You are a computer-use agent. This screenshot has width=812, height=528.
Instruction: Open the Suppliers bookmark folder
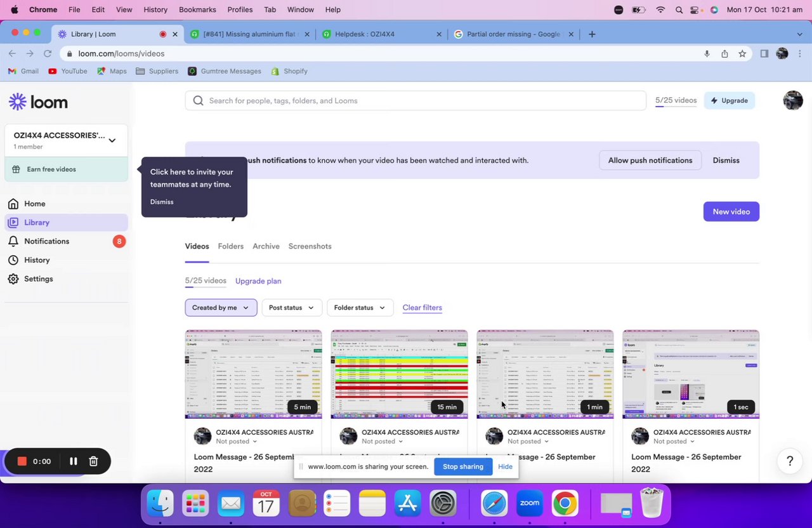[x=157, y=71]
